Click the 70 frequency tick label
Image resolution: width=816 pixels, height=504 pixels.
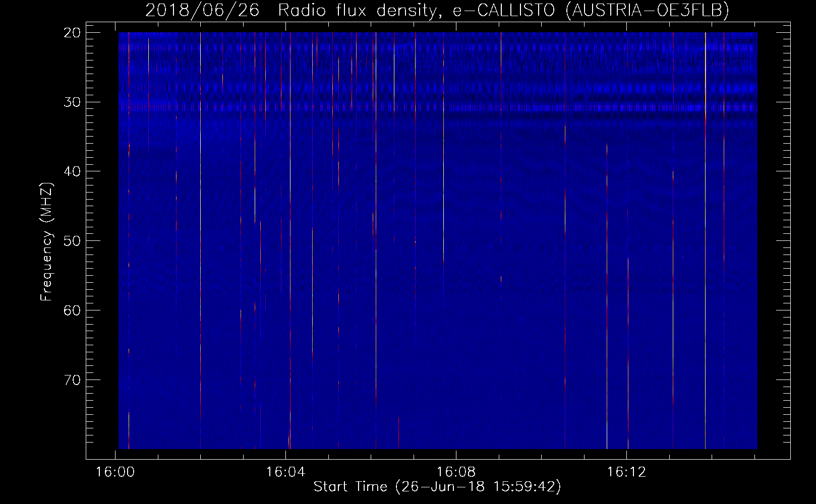pyautogui.click(x=72, y=380)
